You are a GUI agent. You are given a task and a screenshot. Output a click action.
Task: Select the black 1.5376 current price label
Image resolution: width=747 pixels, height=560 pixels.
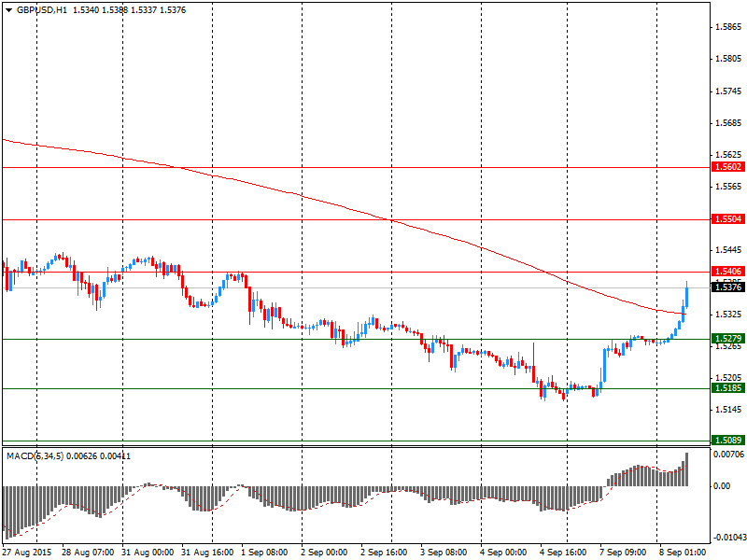pyautogui.click(x=728, y=287)
